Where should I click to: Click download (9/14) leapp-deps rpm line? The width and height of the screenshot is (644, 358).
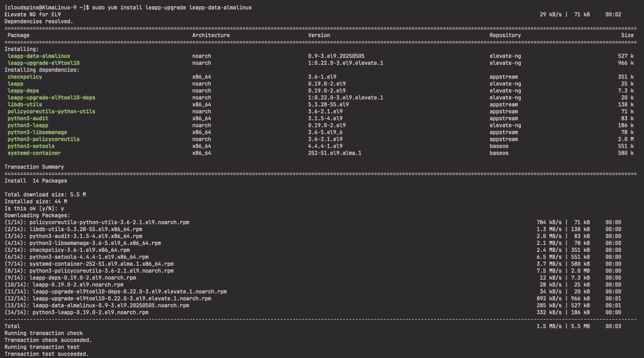[70, 278]
